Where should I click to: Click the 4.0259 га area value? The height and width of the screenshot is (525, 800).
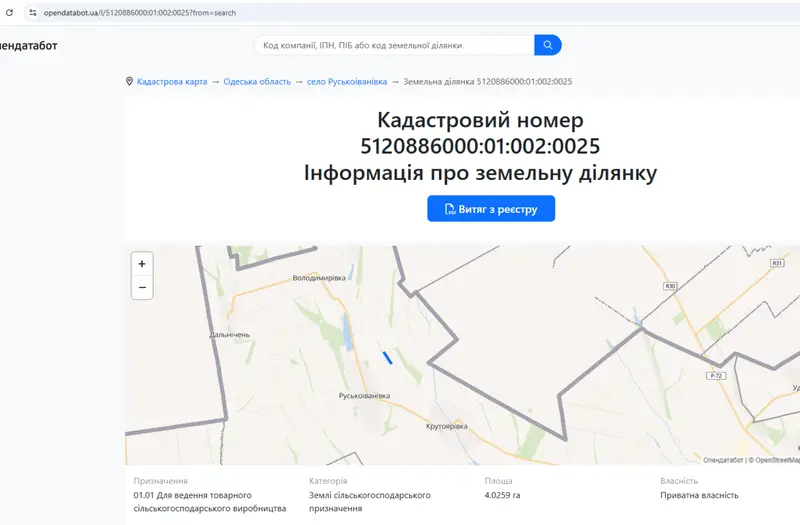click(503, 495)
